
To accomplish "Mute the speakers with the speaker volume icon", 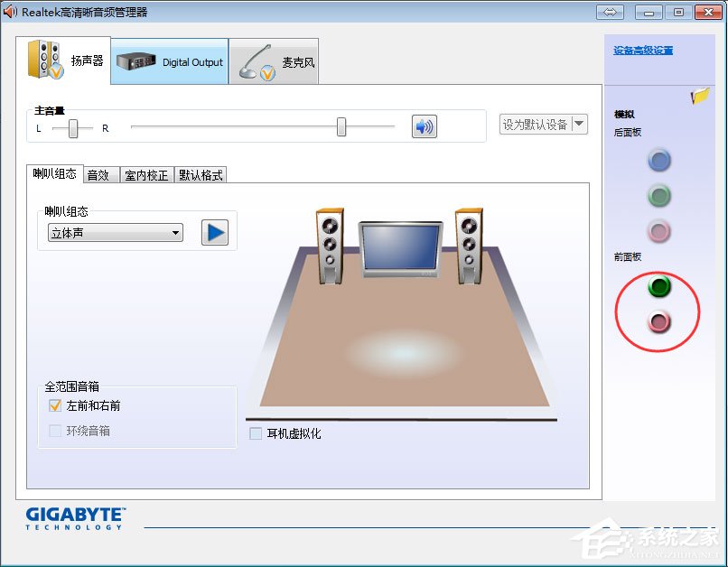I will point(423,126).
